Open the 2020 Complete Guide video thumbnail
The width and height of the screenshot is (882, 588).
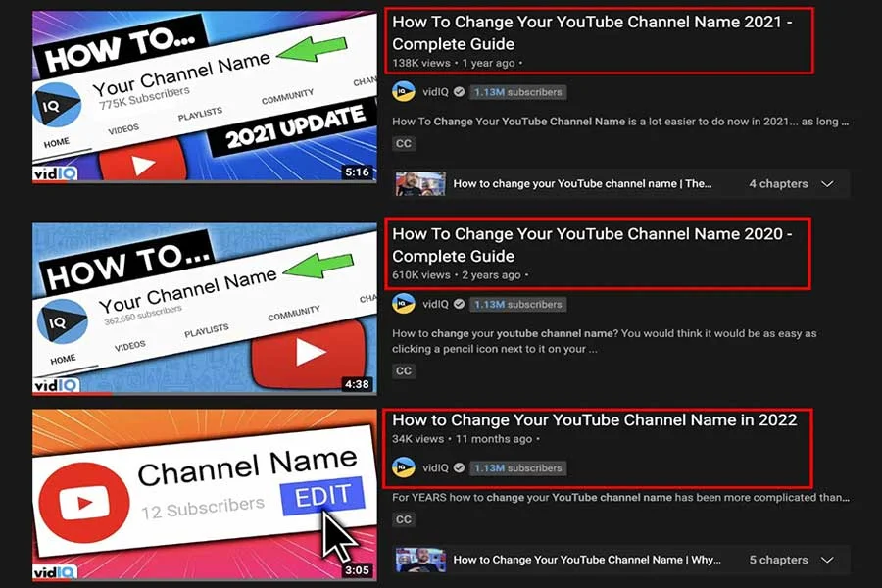(205, 309)
